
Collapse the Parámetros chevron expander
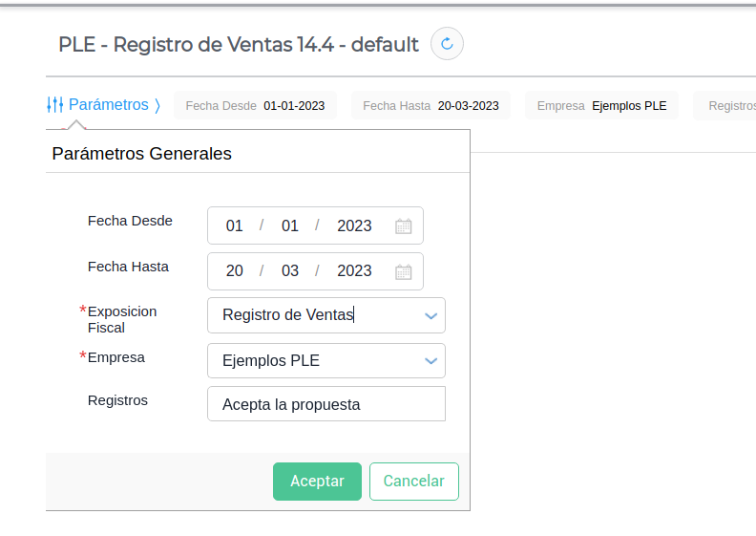pos(157,105)
